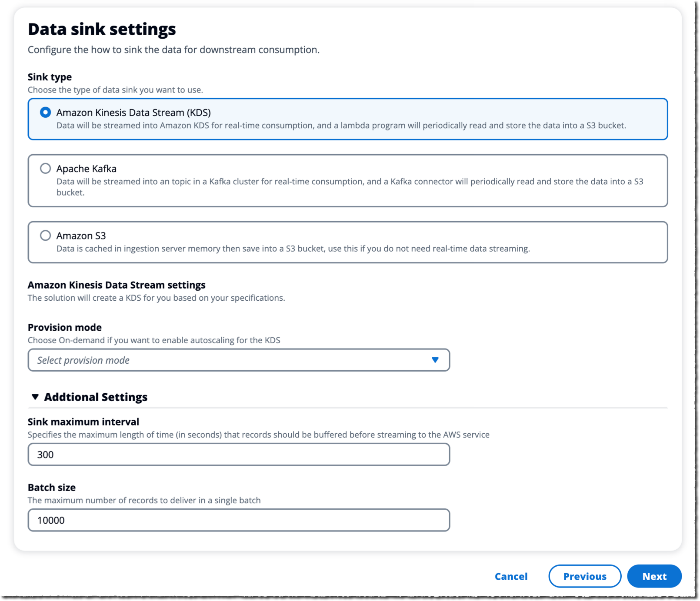Click the Next button

(654, 576)
